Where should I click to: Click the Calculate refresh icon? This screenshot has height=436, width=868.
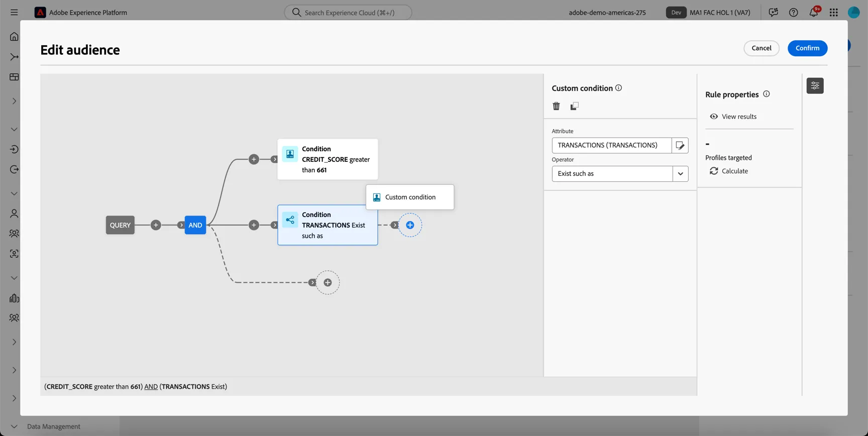click(714, 171)
